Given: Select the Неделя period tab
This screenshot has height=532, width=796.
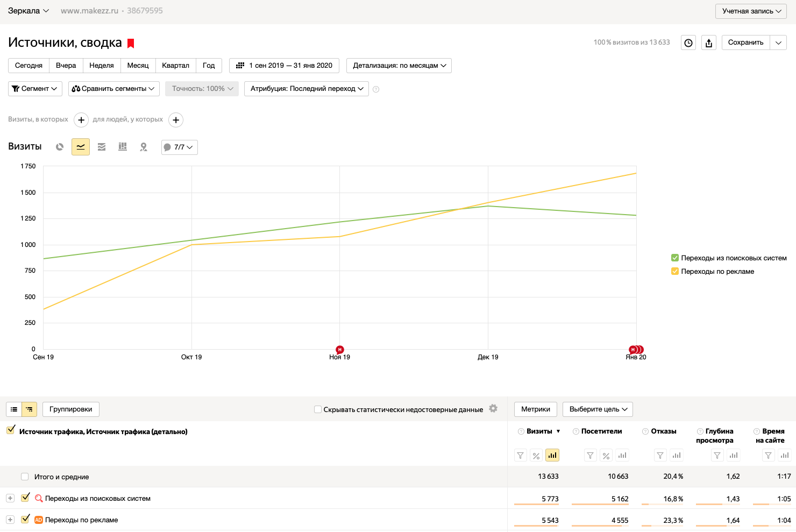Looking at the screenshot, I should (102, 66).
